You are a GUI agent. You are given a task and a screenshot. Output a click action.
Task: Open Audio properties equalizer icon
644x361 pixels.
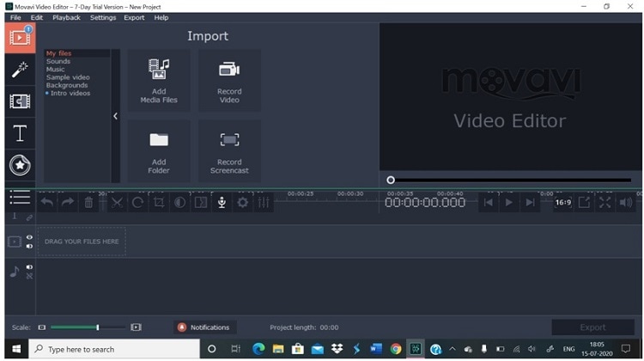coord(264,202)
